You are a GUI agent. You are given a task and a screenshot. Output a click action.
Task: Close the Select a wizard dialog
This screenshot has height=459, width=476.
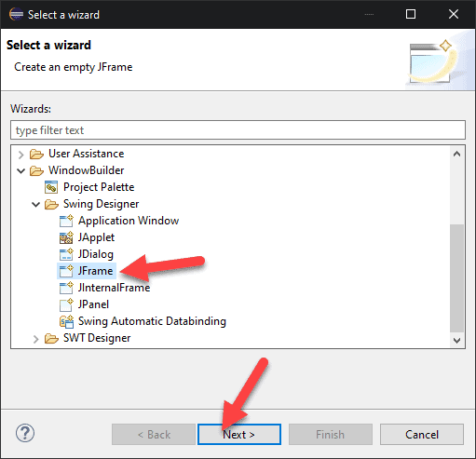[x=454, y=14]
